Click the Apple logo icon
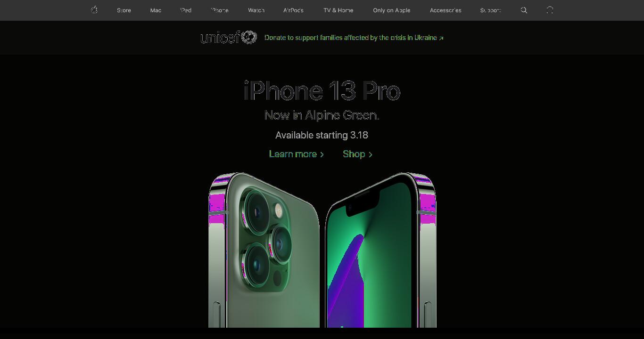644x339 pixels. [x=94, y=10]
